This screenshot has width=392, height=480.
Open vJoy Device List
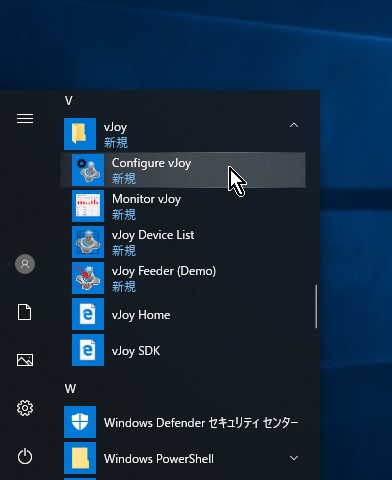pos(183,242)
